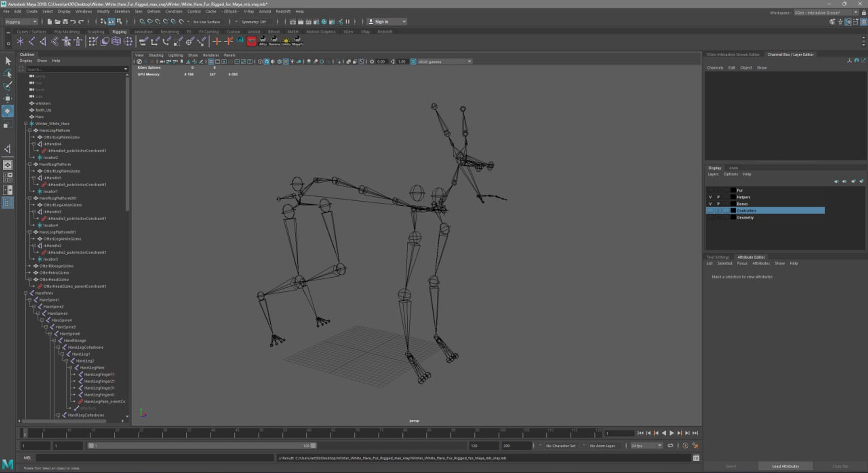Click the Controllers layer color swatch
The height and width of the screenshot is (473, 868).
click(x=733, y=211)
